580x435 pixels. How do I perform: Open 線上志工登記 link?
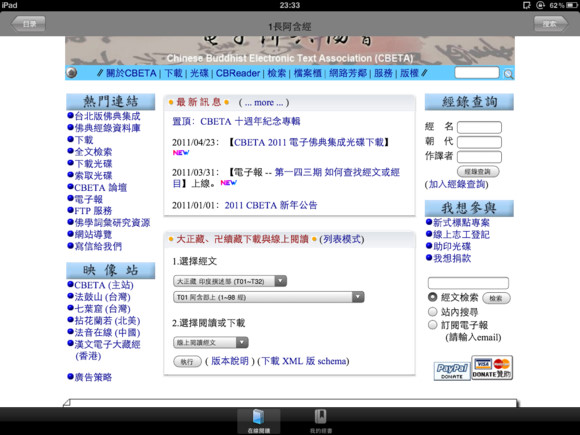click(x=461, y=235)
